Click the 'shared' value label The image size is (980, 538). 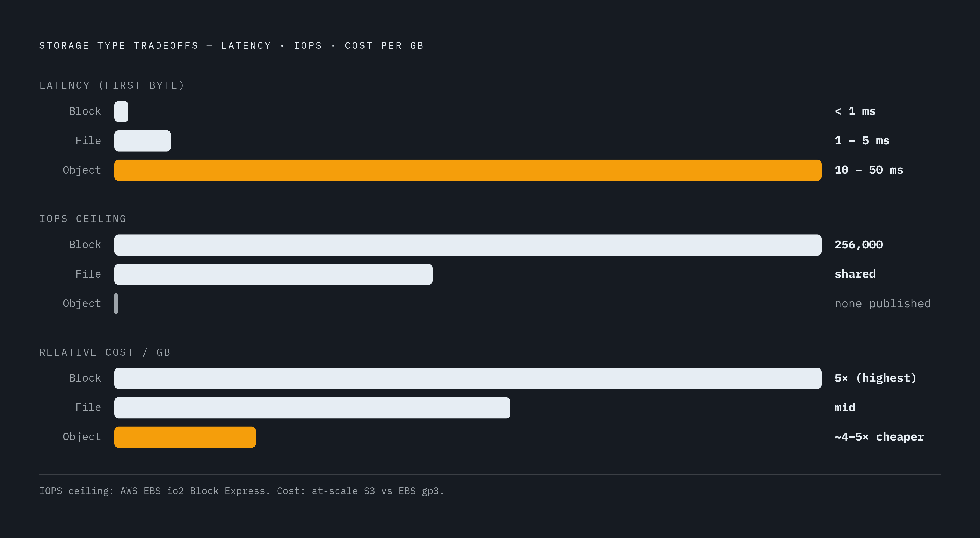pyautogui.click(x=855, y=274)
